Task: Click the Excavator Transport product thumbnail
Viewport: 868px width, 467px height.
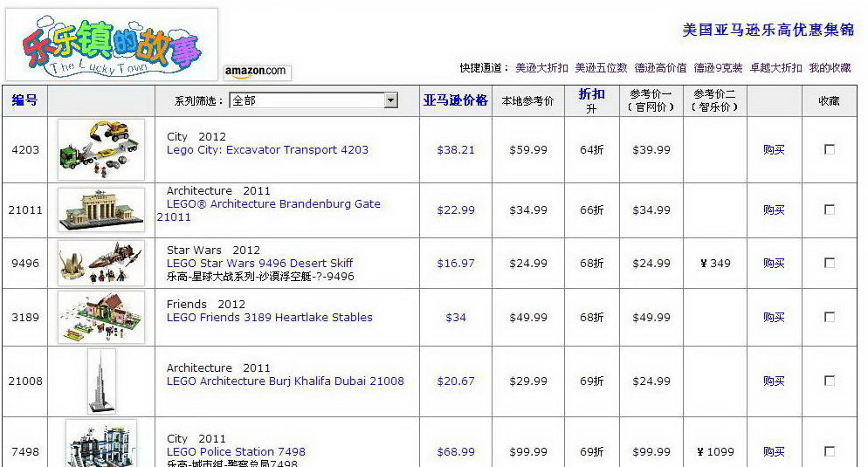Action: pyautogui.click(x=101, y=149)
